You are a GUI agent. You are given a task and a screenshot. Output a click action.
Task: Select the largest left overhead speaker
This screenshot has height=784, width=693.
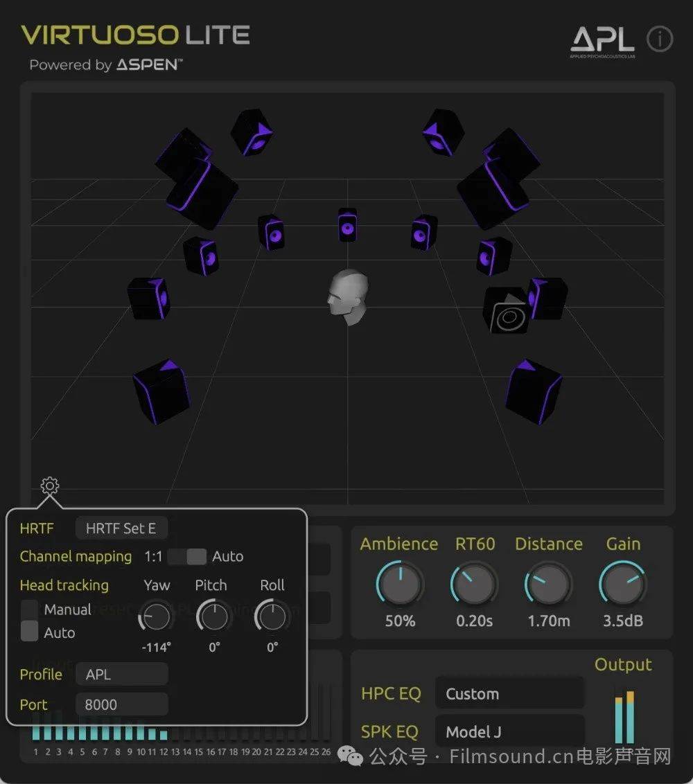(202, 194)
